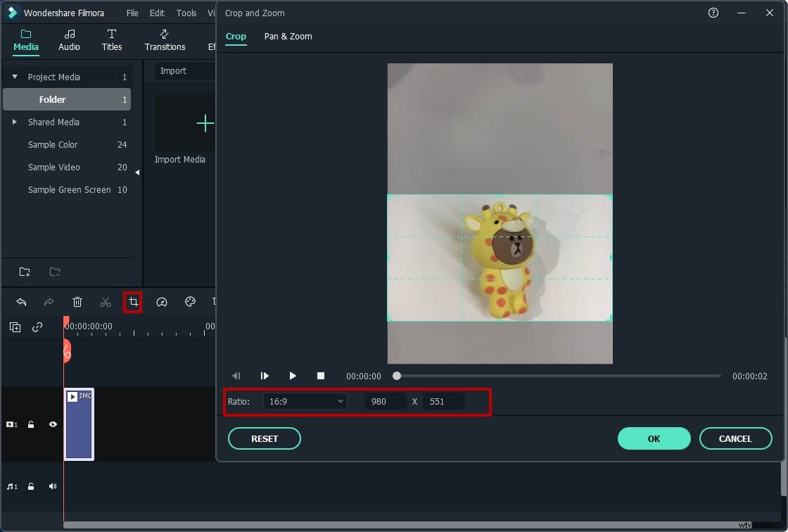788x532 pixels.
Task: Open the Tools menu
Action: click(x=186, y=13)
